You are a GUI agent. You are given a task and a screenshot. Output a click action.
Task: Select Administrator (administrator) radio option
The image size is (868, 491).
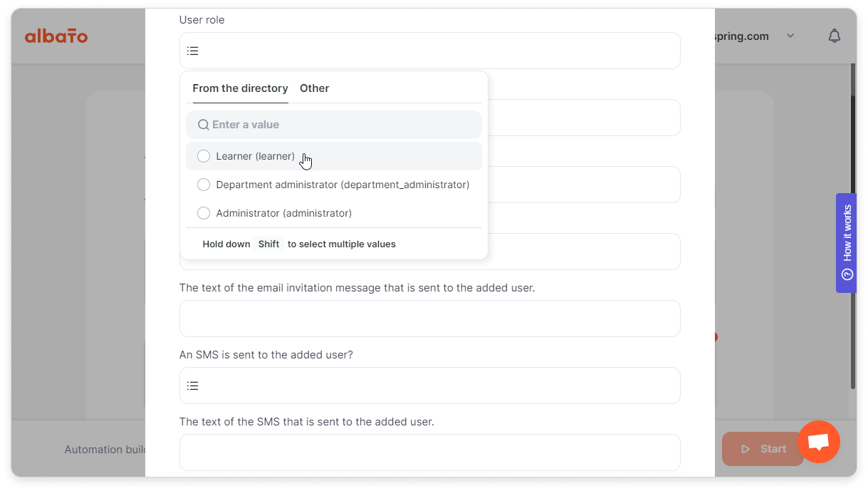pyautogui.click(x=204, y=213)
